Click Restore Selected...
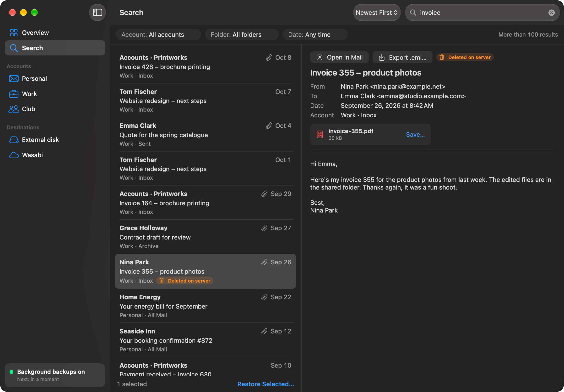 pos(266,384)
